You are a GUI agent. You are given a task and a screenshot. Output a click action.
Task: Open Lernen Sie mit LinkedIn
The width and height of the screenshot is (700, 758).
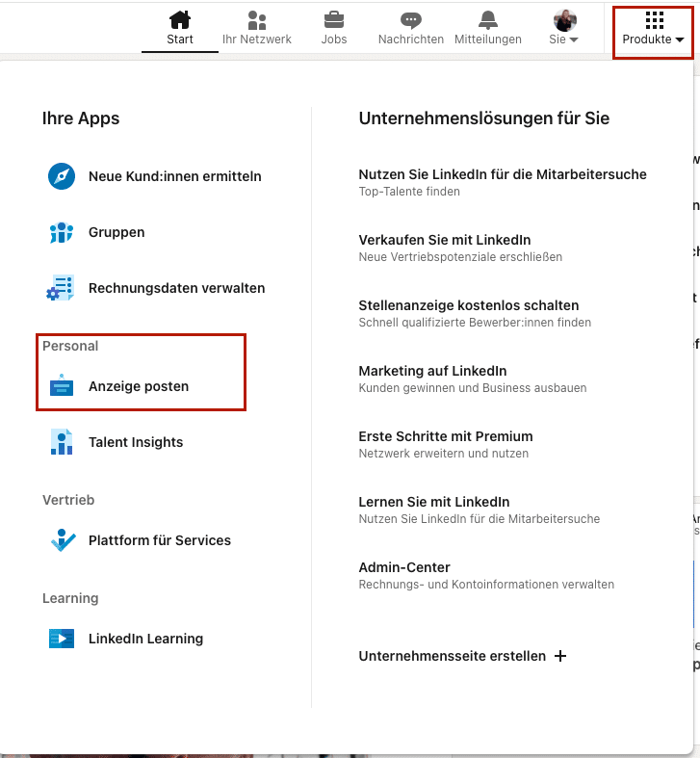(x=433, y=502)
